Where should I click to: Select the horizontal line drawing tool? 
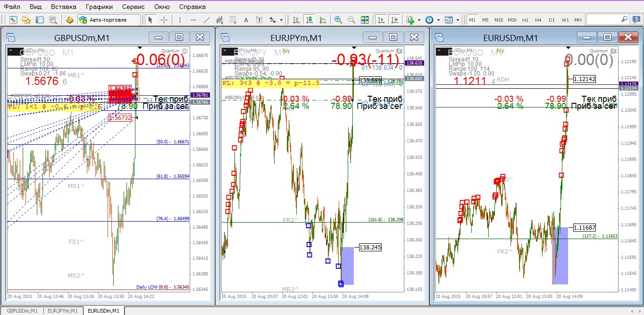[193, 20]
